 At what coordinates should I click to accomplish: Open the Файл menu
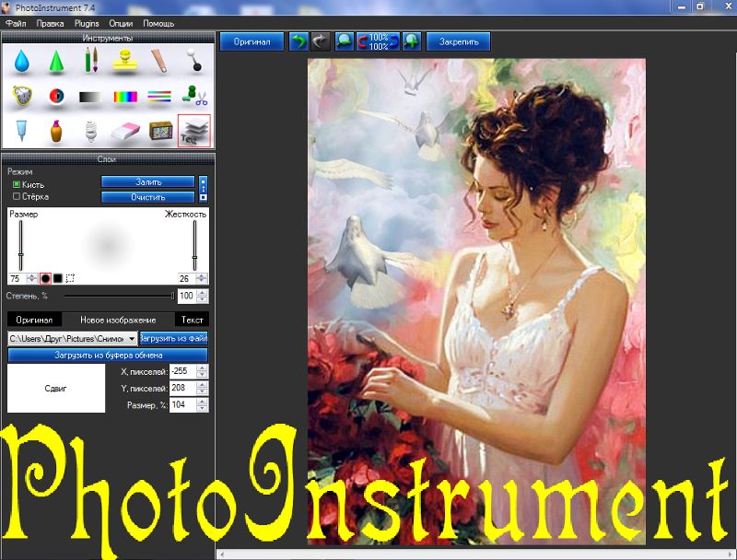pyautogui.click(x=16, y=24)
